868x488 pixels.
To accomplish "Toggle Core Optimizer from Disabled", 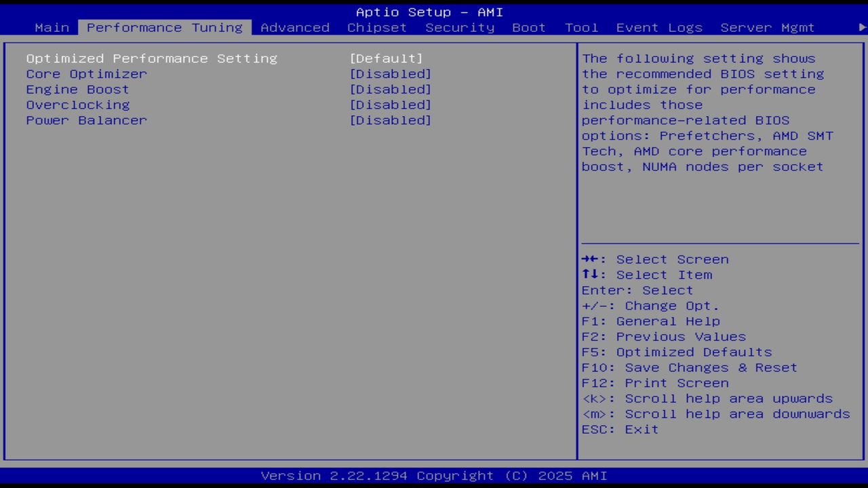I will (391, 74).
